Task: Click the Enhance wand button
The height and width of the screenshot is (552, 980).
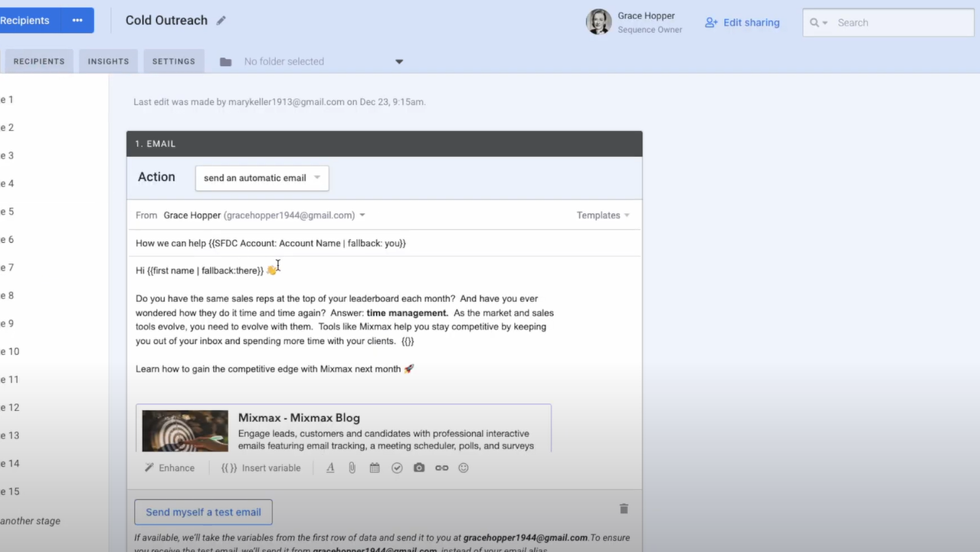Action: 169,468
